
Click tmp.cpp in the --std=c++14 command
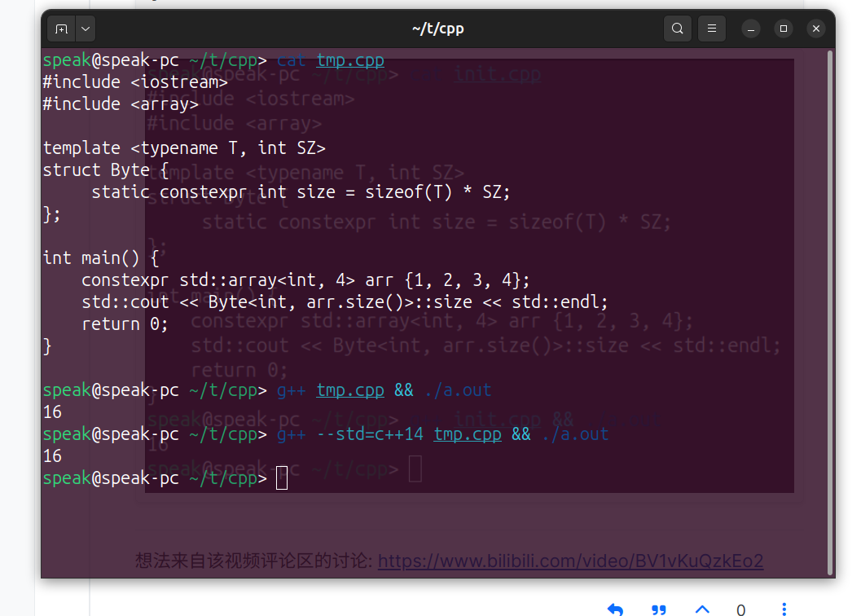pos(467,434)
